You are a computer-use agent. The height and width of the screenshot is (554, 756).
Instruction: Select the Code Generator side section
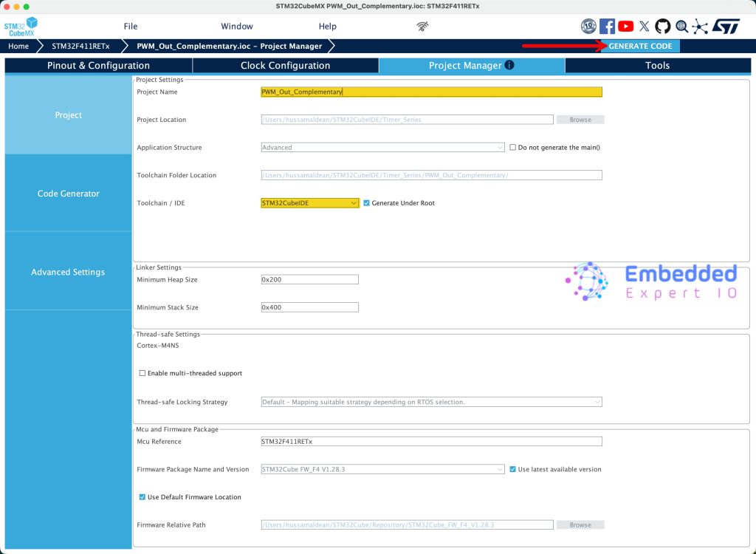point(69,194)
